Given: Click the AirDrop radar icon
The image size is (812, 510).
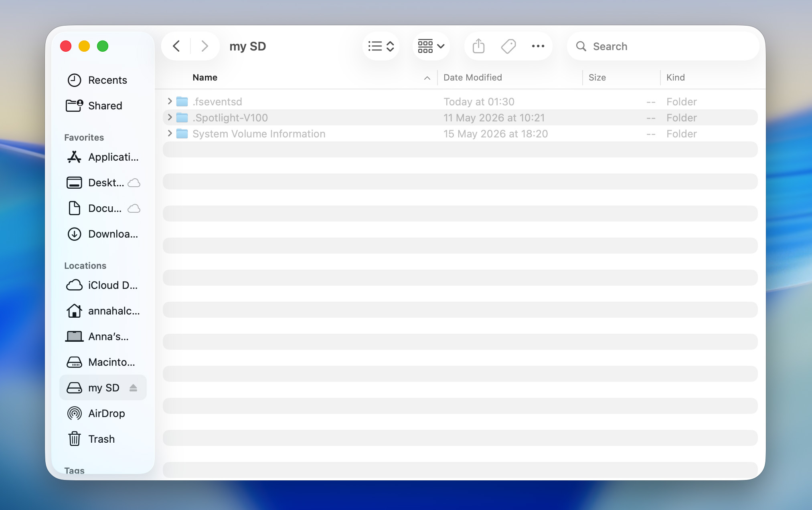Looking at the screenshot, I should (x=74, y=413).
